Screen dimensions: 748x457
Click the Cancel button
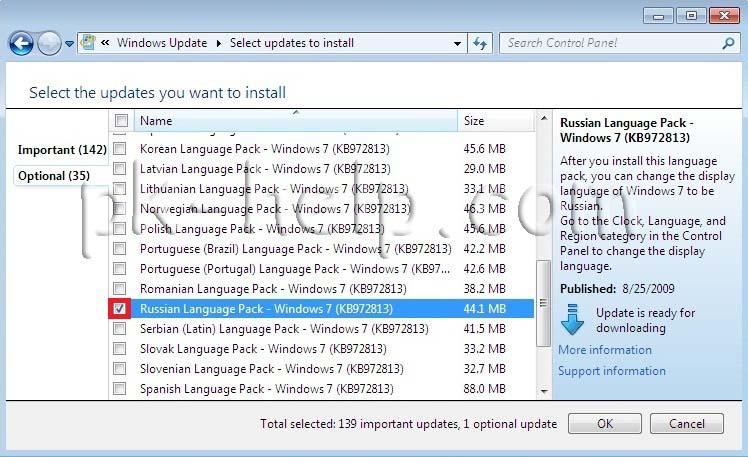coord(686,424)
